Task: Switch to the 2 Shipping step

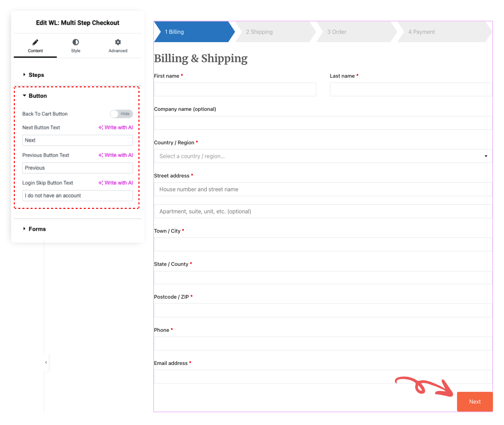Action: coord(259,31)
